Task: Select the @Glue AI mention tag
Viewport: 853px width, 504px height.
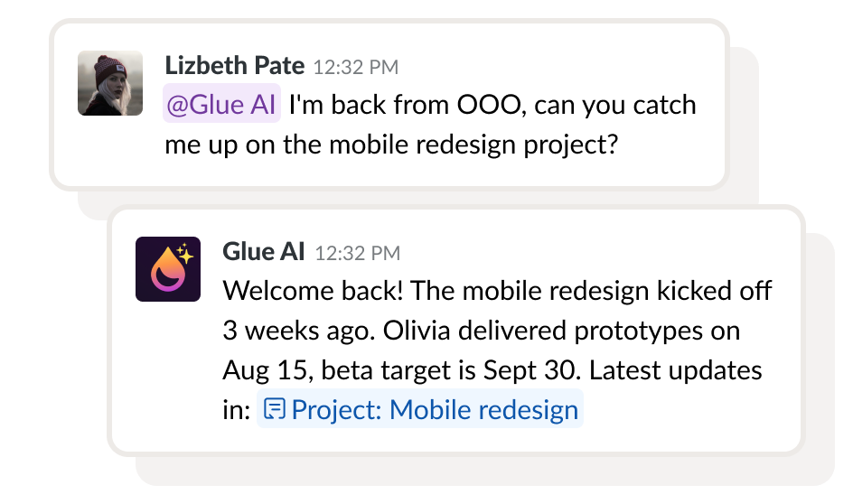Action: click(x=221, y=104)
